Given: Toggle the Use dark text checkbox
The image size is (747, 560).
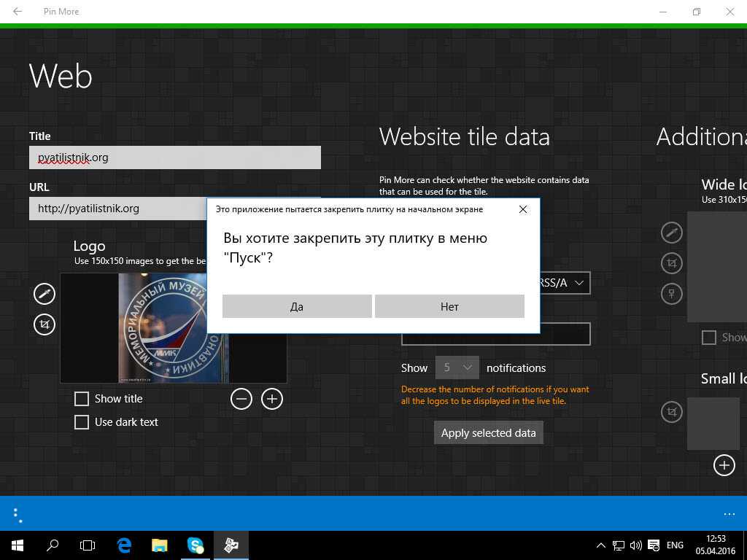Looking at the screenshot, I should (82, 422).
